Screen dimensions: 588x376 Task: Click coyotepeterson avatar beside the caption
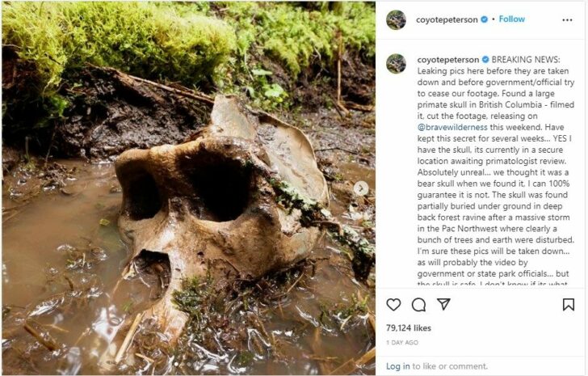pyautogui.click(x=396, y=63)
